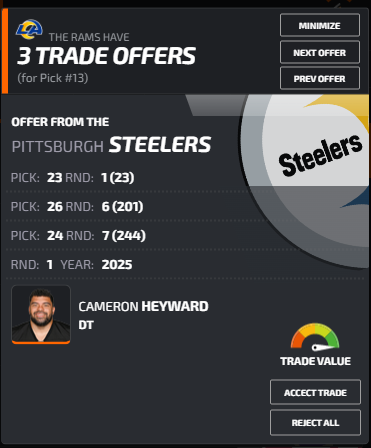Click the Pittsburgh Steelers team name
This screenshot has width=371, height=448.
pos(111,145)
